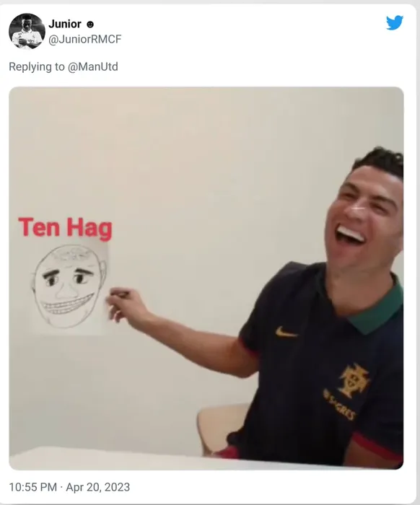Click the gold sponsor text below the crest

pos(340,405)
